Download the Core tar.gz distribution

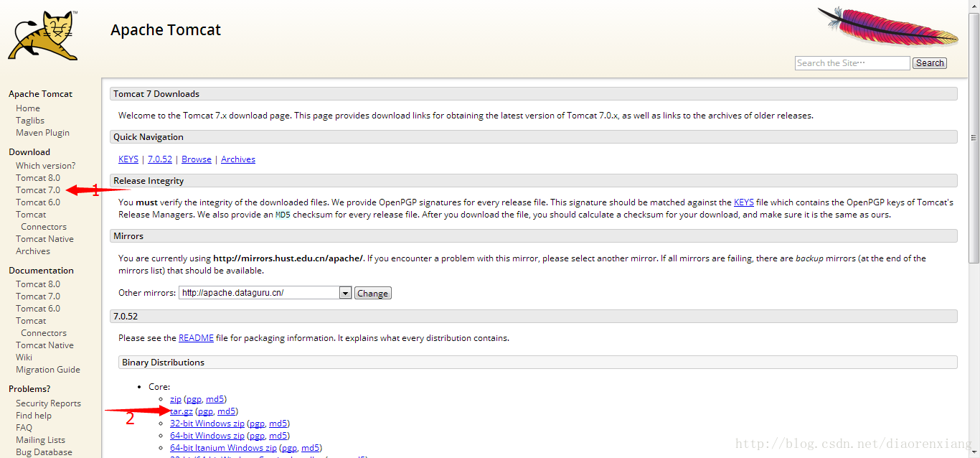[x=182, y=411]
